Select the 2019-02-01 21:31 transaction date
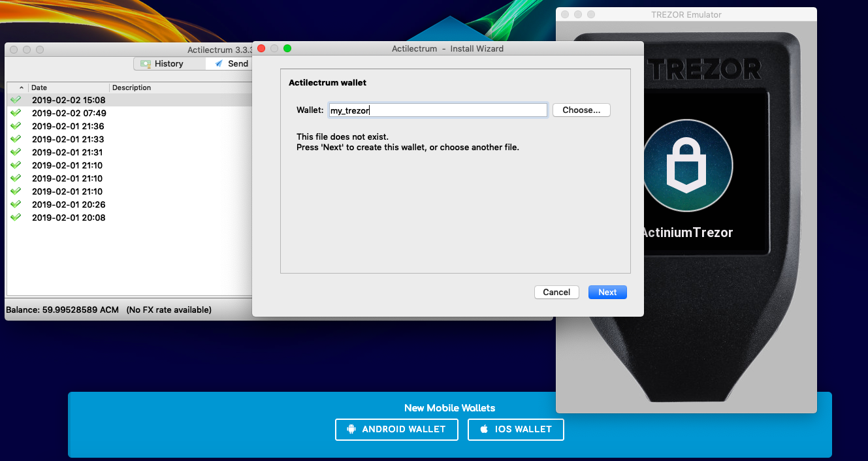868x461 pixels. (x=67, y=152)
